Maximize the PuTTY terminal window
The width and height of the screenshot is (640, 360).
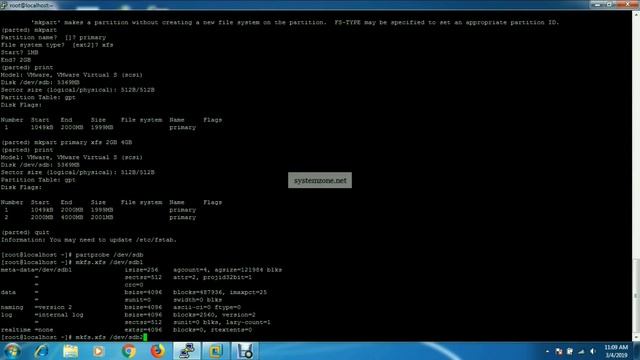[610, 4]
